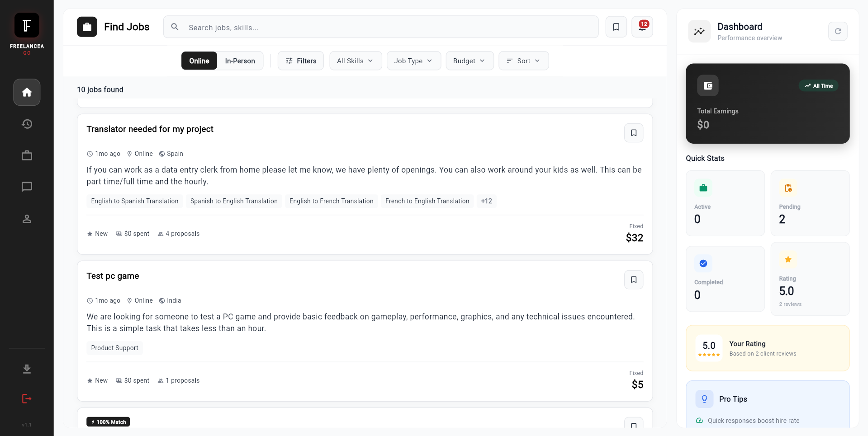
Task: Select the Home icon in the sidebar
Action: (27, 92)
